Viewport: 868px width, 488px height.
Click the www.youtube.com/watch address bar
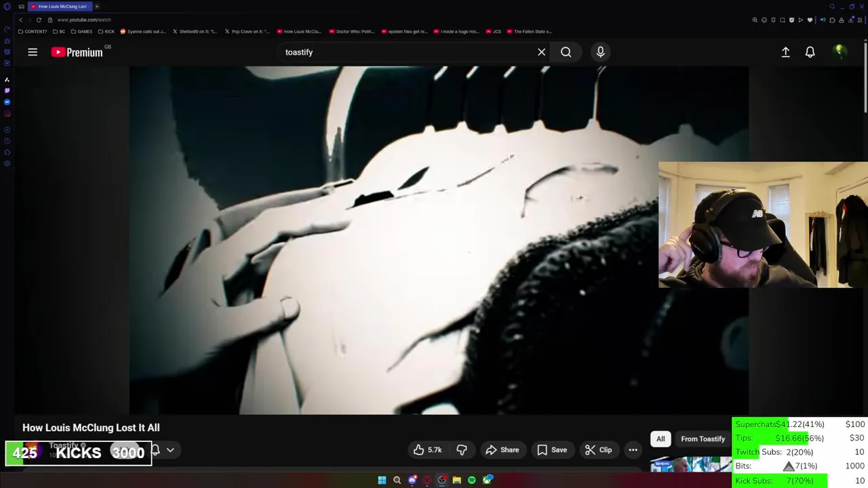tap(83, 20)
